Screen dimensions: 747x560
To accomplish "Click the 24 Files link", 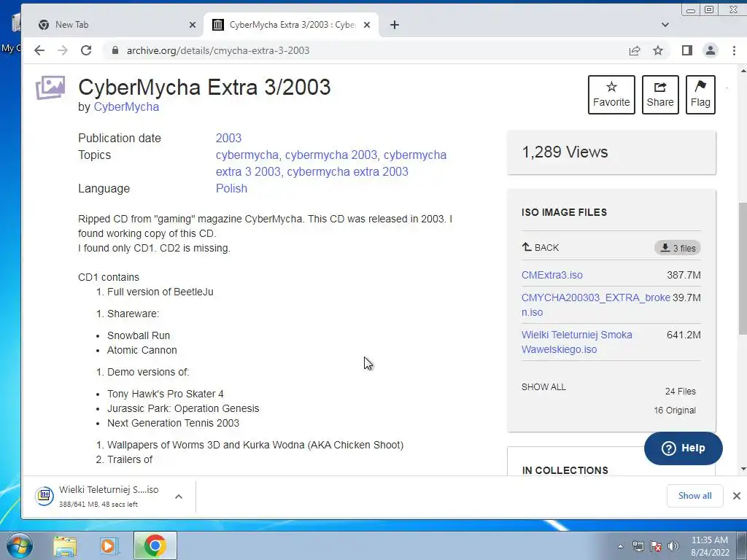I will tap(681, 392).
